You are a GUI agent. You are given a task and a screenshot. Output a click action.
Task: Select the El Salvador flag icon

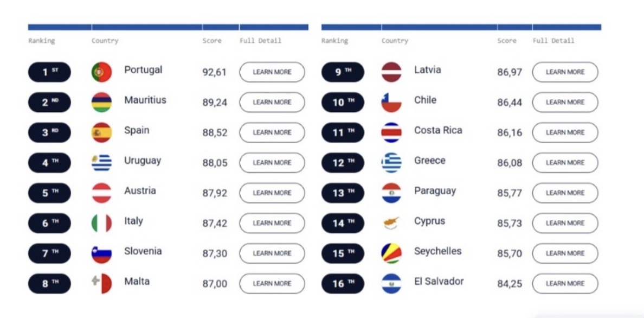(x=391, y=283)
